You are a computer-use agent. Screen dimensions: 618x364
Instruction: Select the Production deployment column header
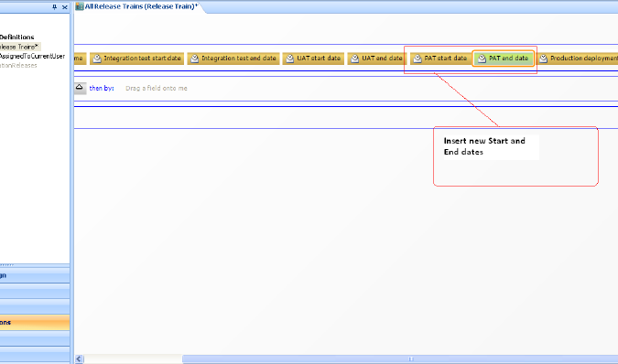[577, 59]
